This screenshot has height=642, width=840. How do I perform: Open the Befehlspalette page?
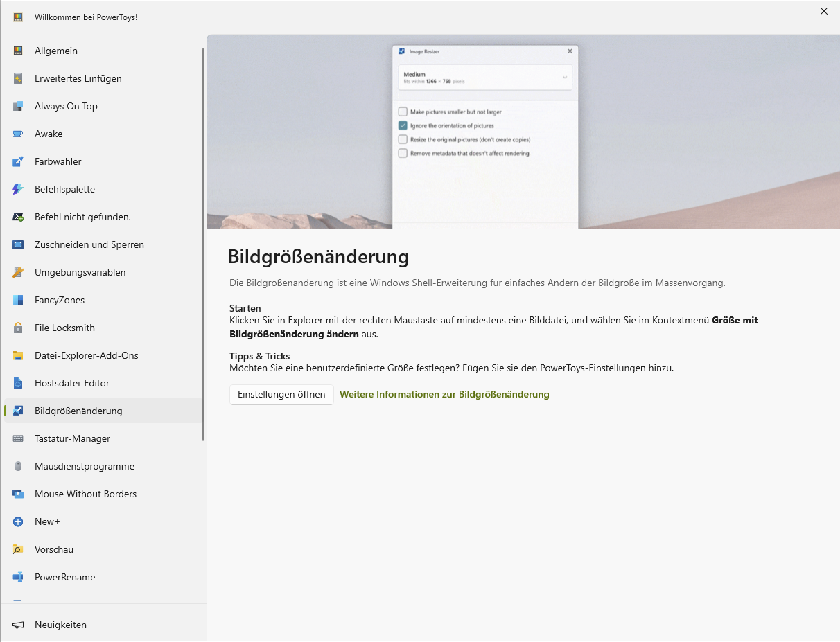[103, 189]
